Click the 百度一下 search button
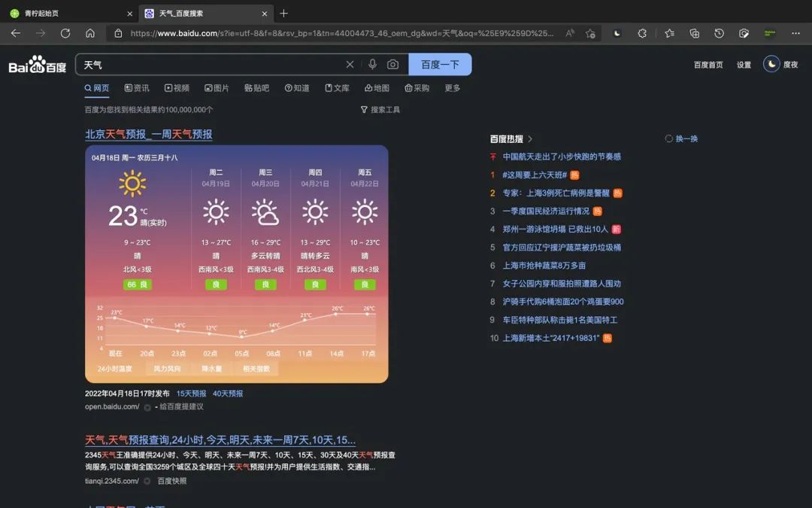The width and height of the screenshot is (812, 508). pos(438,64)
